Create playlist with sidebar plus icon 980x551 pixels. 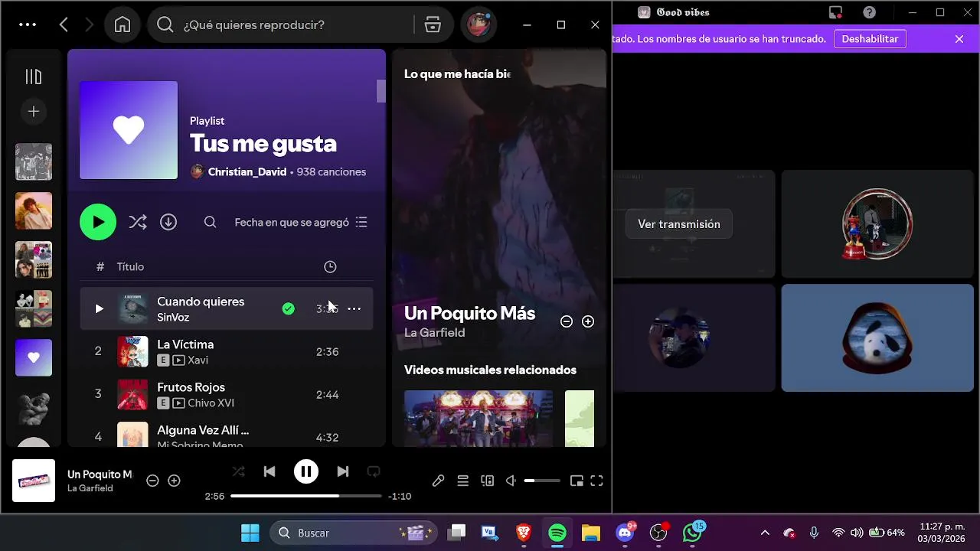[x=34, y=112]
